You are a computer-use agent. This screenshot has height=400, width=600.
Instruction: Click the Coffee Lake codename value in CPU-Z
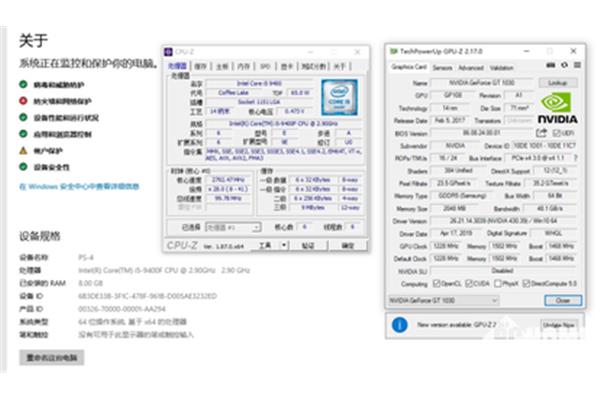click(233, 93)
